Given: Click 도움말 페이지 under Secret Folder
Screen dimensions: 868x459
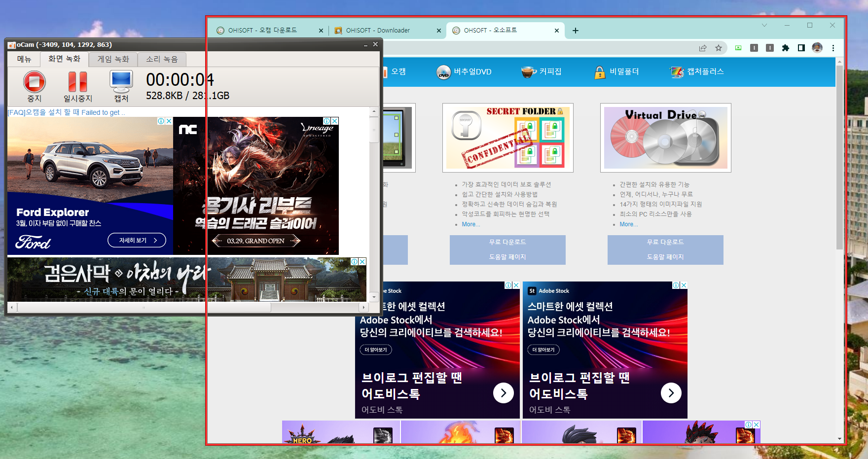Looking at the screenshot, I should [x=507, y=257].
